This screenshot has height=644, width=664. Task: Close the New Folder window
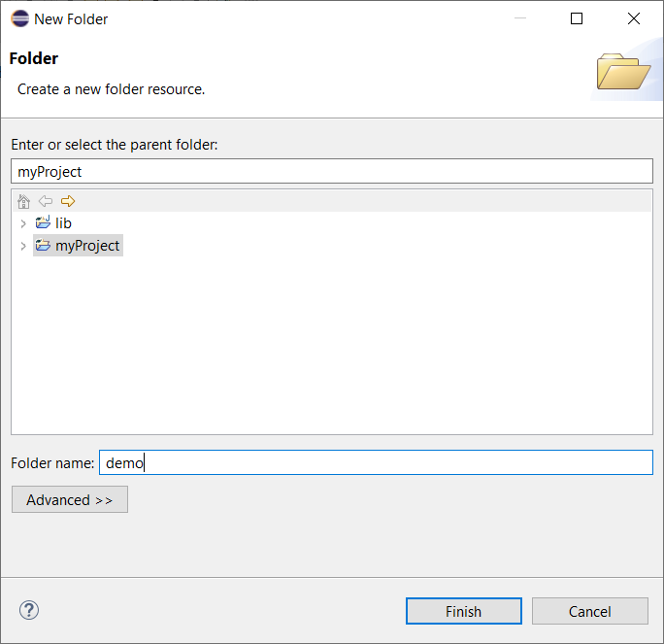click(x=634, y=18)
